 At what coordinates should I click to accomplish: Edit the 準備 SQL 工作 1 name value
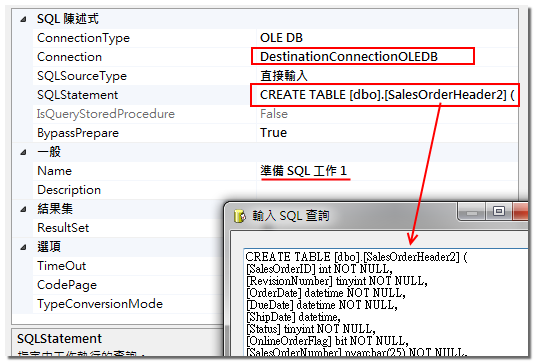[304, 171]
